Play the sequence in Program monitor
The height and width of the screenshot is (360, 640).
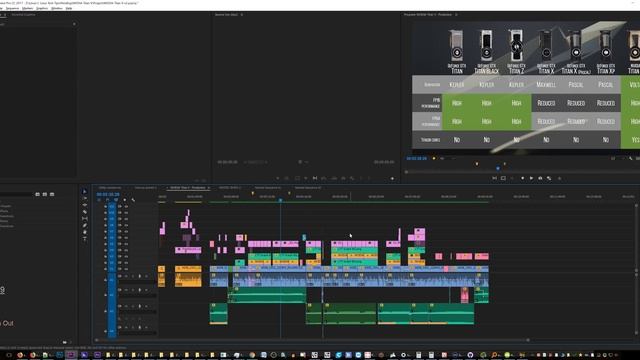[x=531, y=178]
